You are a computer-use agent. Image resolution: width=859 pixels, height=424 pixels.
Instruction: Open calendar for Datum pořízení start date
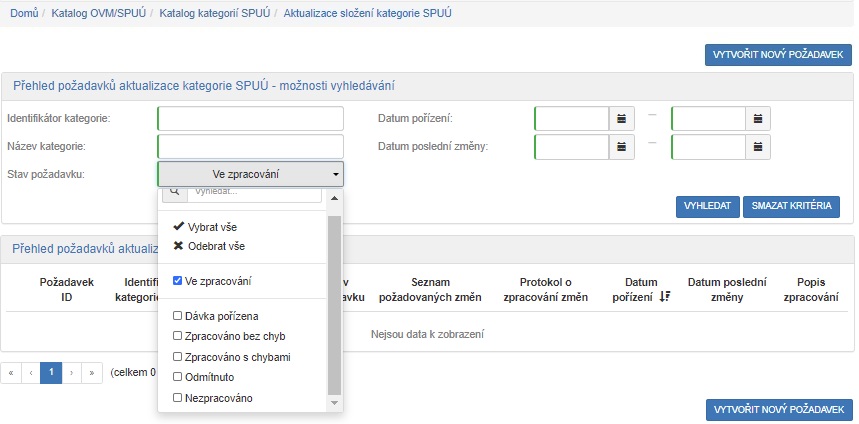621,119
